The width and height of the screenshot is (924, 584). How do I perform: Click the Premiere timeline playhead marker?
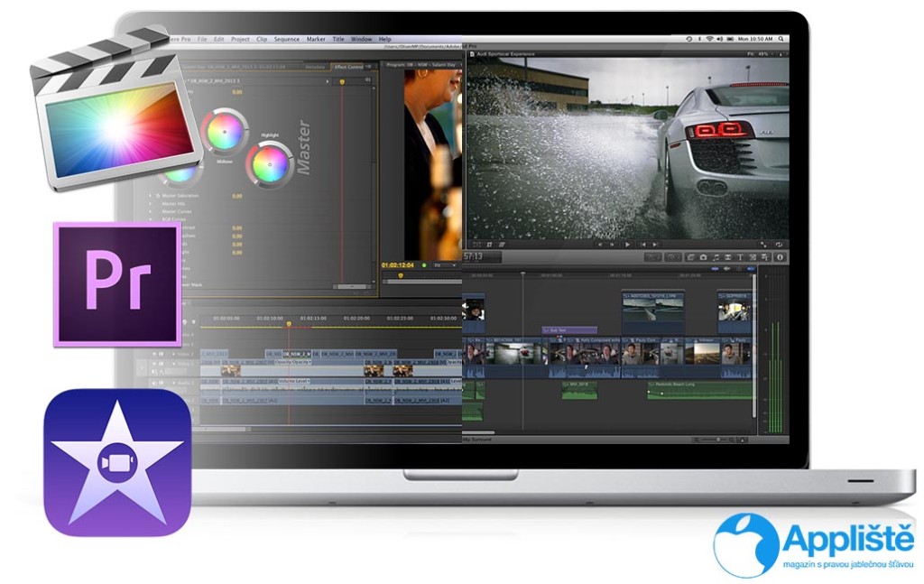[x=289, y=323]
